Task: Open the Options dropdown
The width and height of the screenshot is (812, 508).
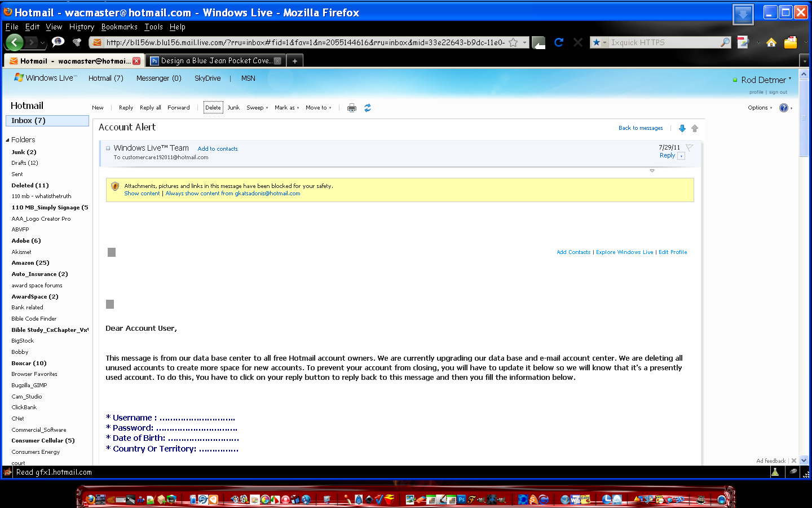Action: [760, 108]
